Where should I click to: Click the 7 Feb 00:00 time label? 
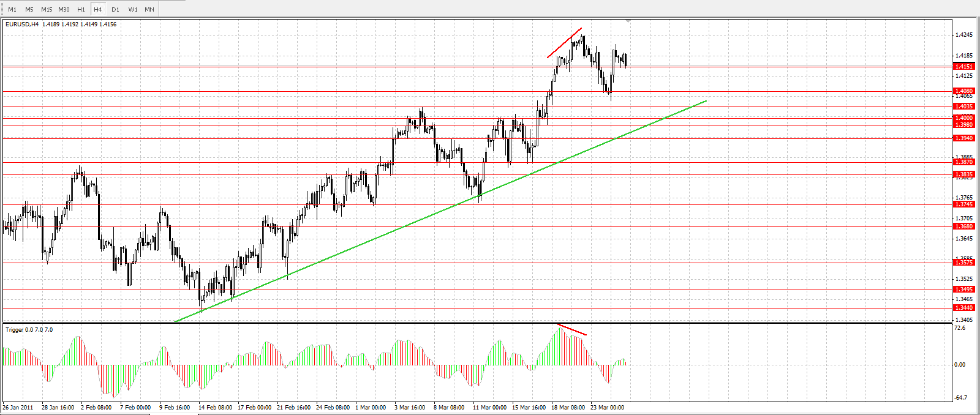(x=135, y=408)
